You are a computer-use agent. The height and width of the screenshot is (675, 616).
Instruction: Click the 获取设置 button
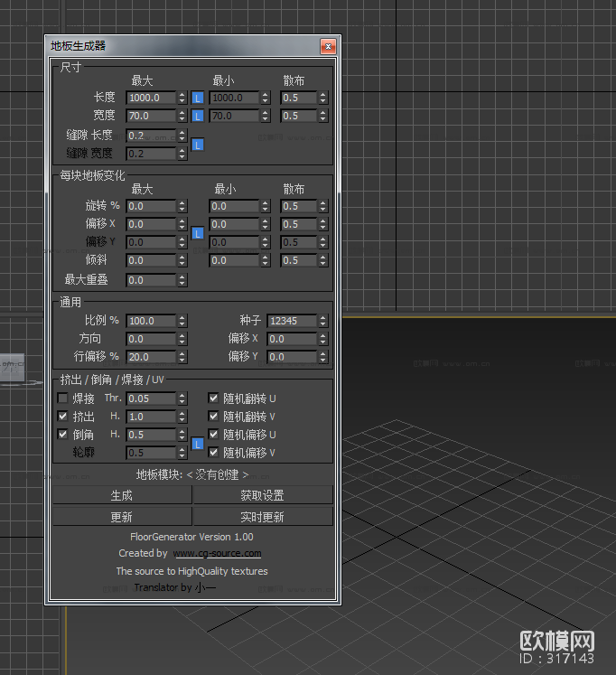(262, 495)
